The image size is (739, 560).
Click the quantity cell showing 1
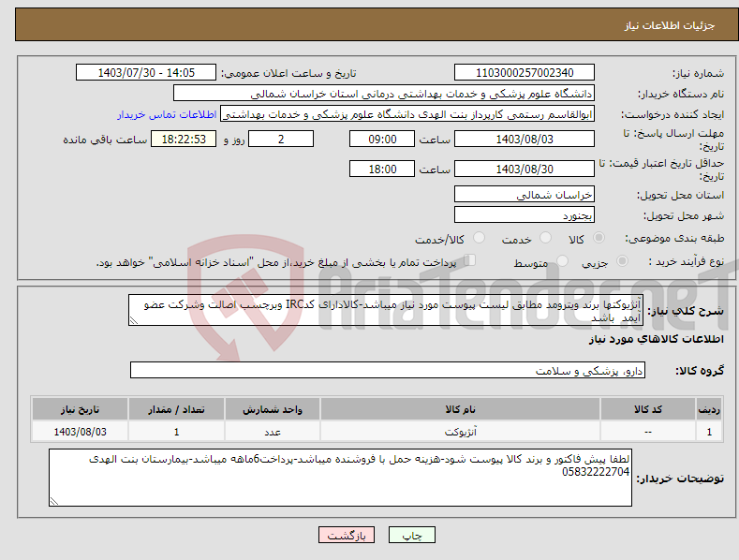tap(176, 432)
